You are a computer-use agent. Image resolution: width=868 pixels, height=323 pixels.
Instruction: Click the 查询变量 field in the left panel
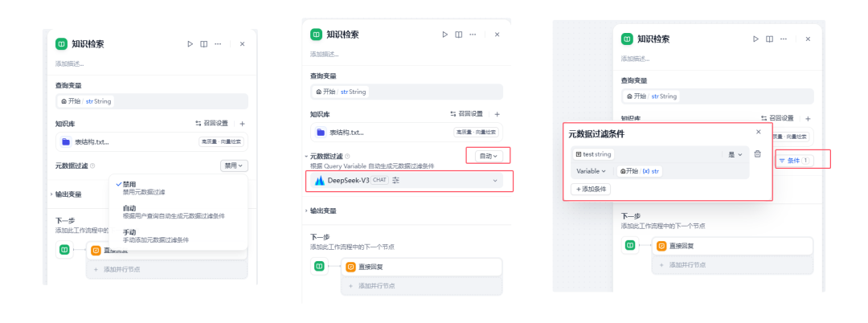pos(152,101)
